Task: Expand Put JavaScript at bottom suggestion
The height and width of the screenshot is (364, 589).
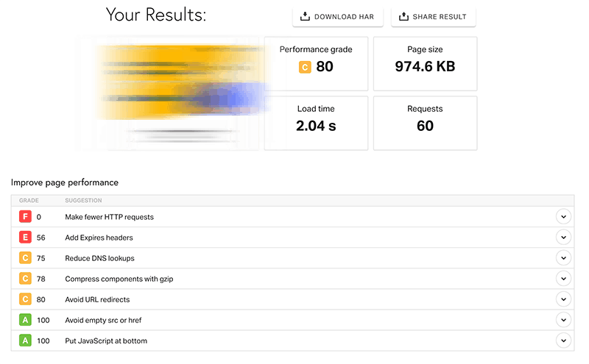Action: [x=563, y=340]
